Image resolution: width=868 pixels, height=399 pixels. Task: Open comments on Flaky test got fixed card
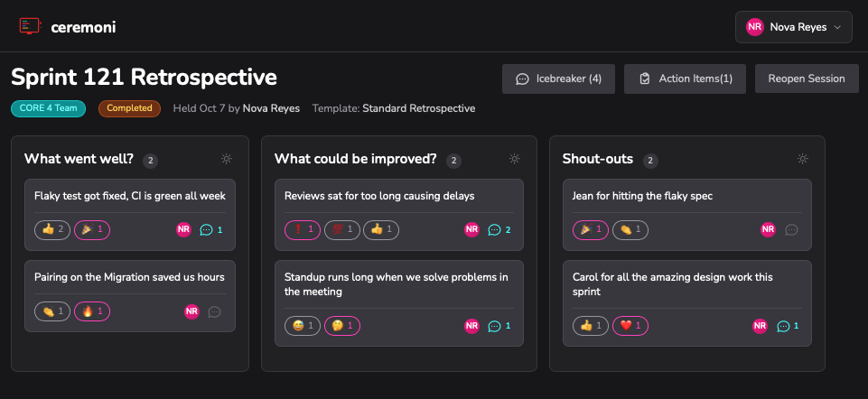[x=211, y=229]
